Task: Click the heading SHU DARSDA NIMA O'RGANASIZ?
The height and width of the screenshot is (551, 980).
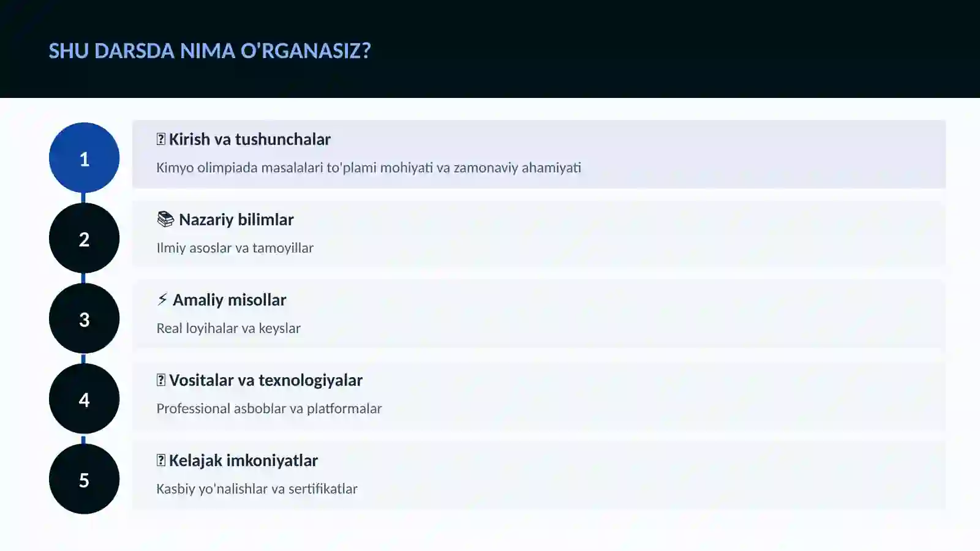Action: point(209,50)
